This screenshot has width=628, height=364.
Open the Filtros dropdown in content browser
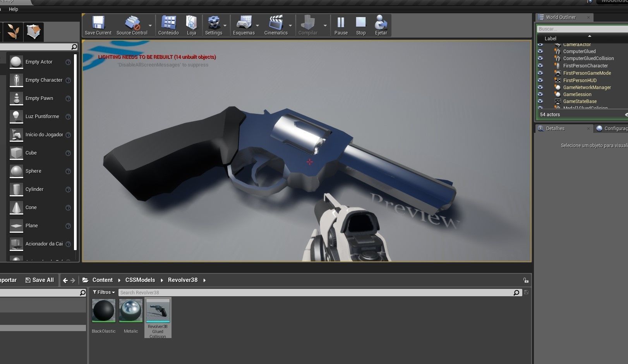tap(103, 292)
